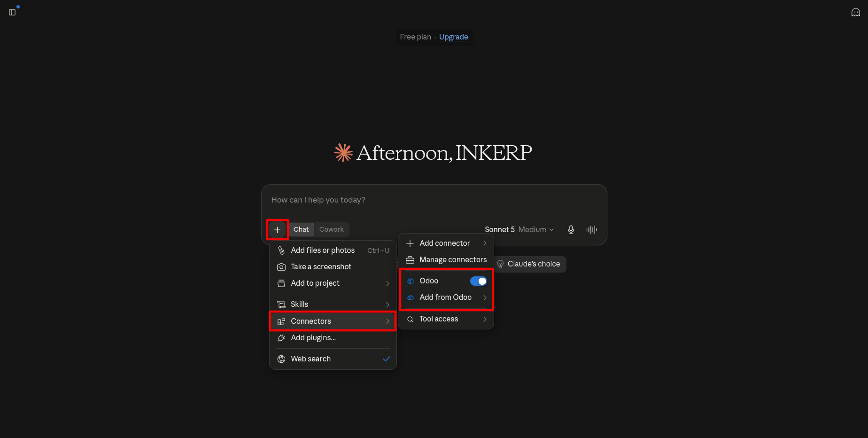Click the briefcase icon beside Manage connectors
Screen dimensions: 868x438
click(410, 260)
